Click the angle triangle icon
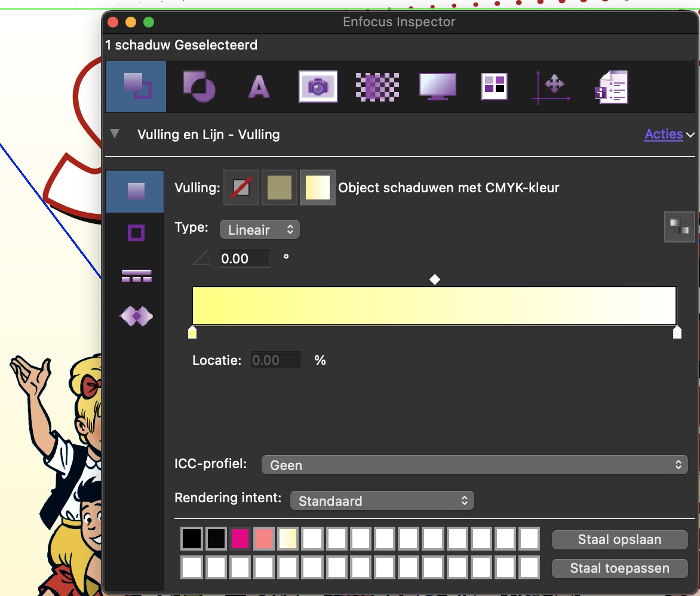 (201, 257)
